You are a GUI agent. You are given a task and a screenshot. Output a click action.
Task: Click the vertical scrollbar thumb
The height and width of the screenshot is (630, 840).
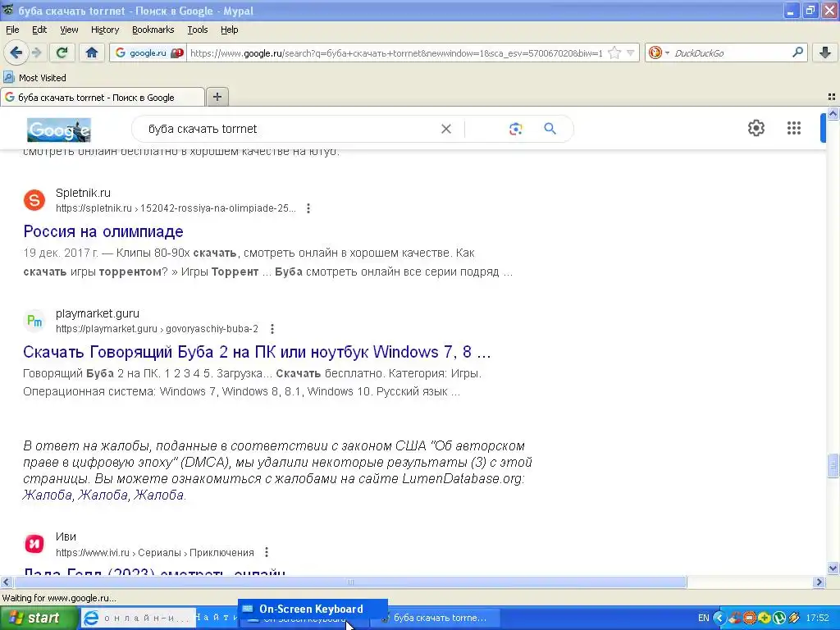[833, 466]
